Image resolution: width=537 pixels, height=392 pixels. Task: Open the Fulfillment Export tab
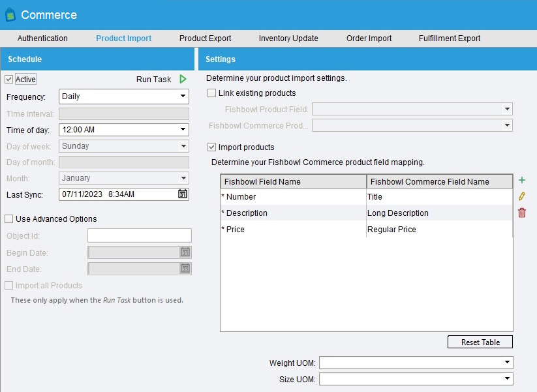pyautogui.click(x=449, y=38)
